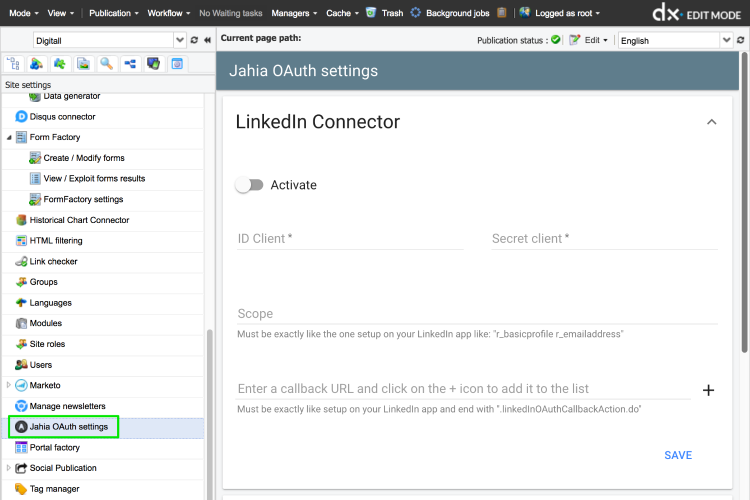Open the search magnifier tab in sidebar
Image resolution: width=750 pixels, height=500 pixels.
106,64
